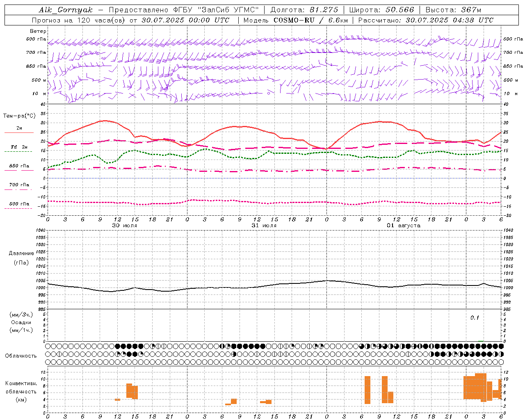Select the left 850 гПа wind level label
The image size is (525, 420).
[36, 66]
